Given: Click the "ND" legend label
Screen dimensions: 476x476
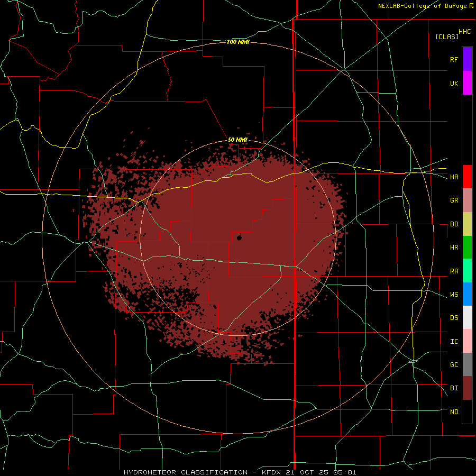Looking at the screenshot, I should [x=454, y=412].
